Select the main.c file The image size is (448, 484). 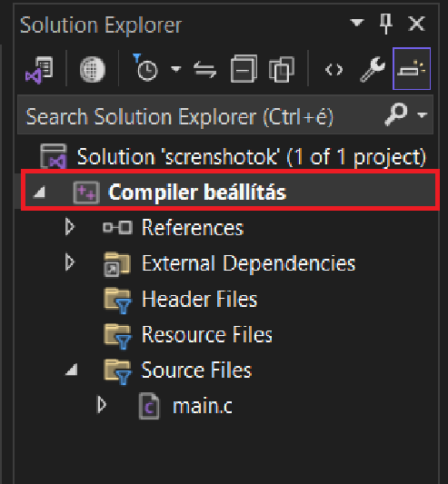pyautogui.click(x=203, y=406)
